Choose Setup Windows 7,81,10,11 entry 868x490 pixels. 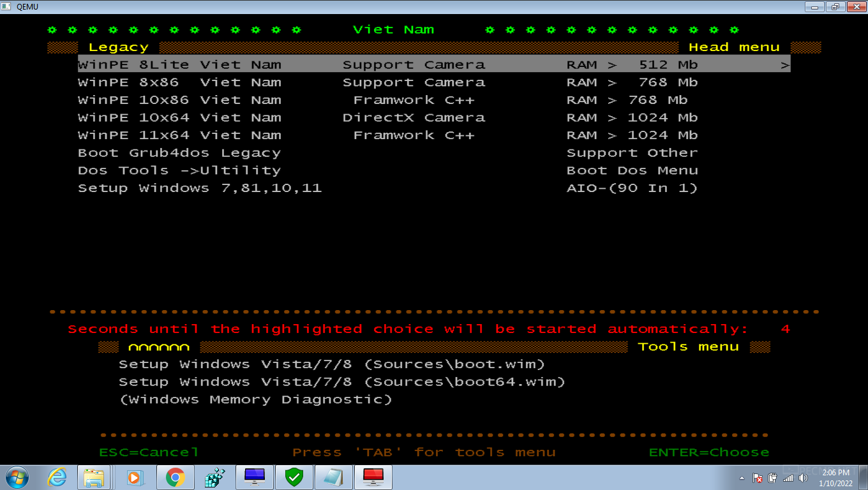coord(200,188)
